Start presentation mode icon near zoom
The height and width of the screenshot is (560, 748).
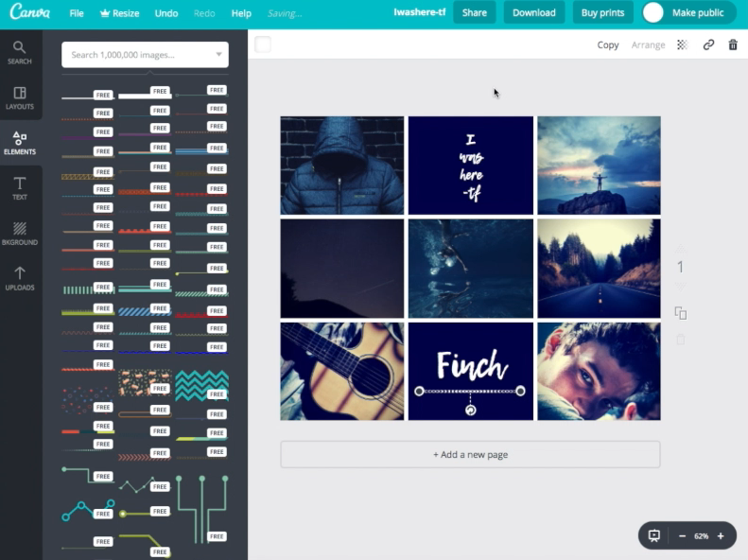pyautogui.click(x=653, y=535)
